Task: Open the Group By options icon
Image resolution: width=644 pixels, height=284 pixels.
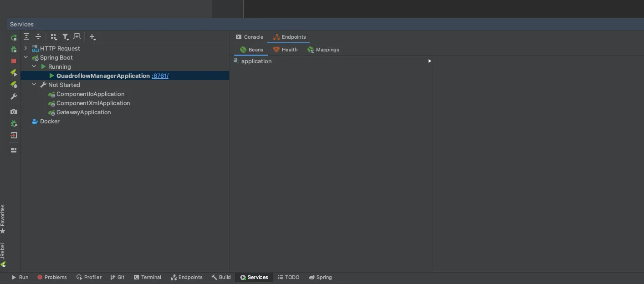Action: tap(53, 36)
